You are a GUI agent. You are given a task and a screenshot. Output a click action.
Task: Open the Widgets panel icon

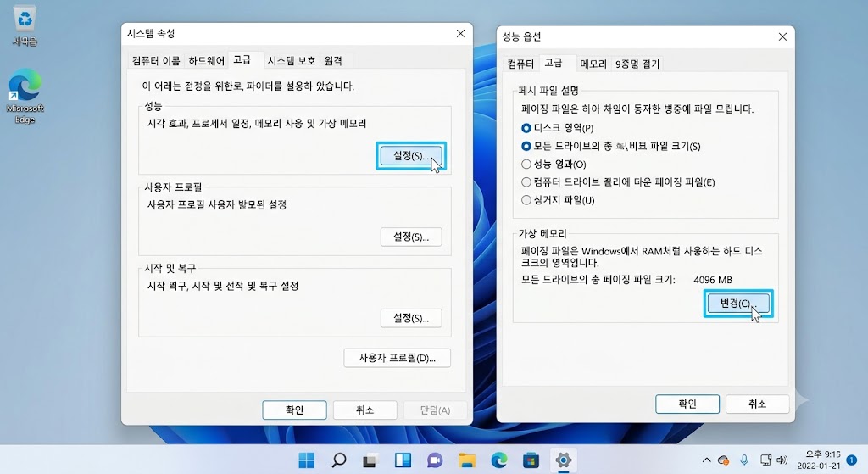click(403, 460)
